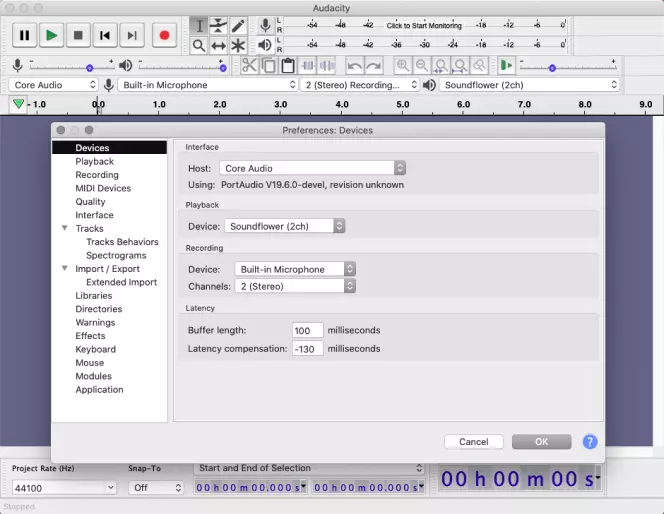Select the Selection (I-beam) tool

(x=199, y=26)
